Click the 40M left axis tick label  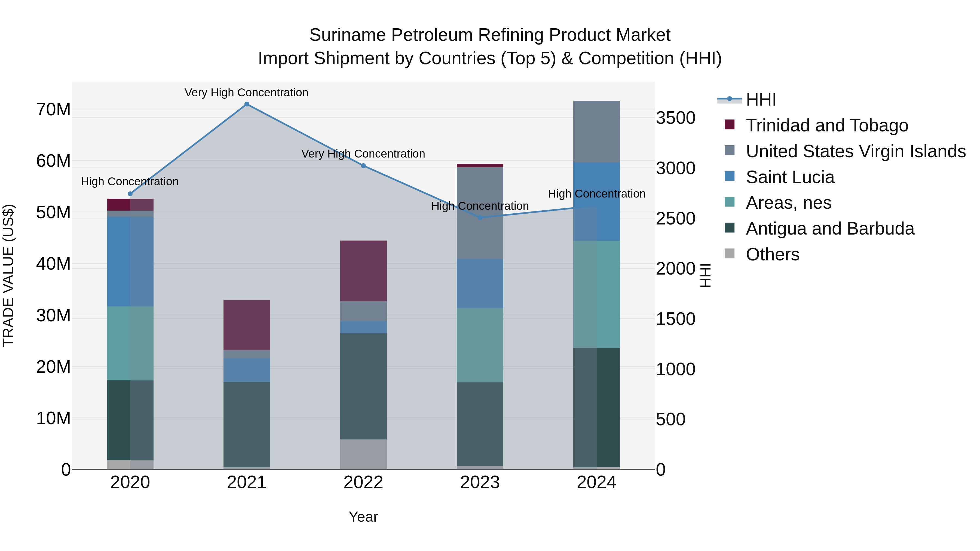pyautogui.click(x=53, y=264)
